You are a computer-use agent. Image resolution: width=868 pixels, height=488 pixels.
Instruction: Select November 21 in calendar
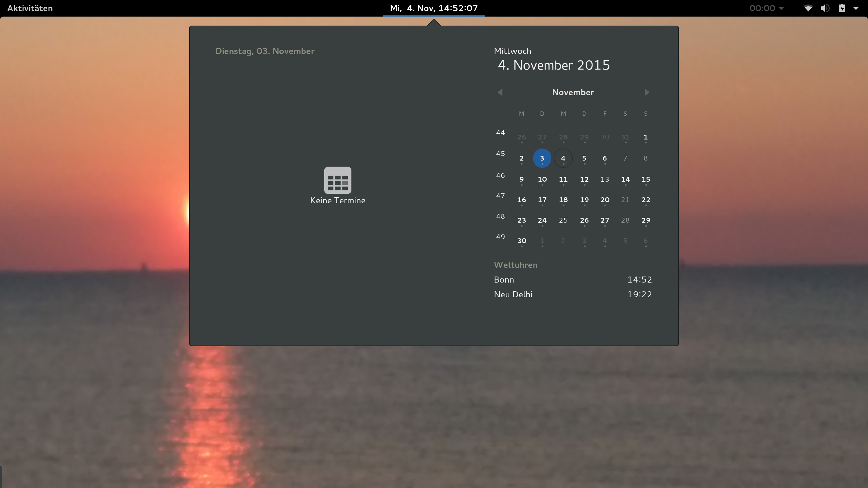(x=625, y=200)
